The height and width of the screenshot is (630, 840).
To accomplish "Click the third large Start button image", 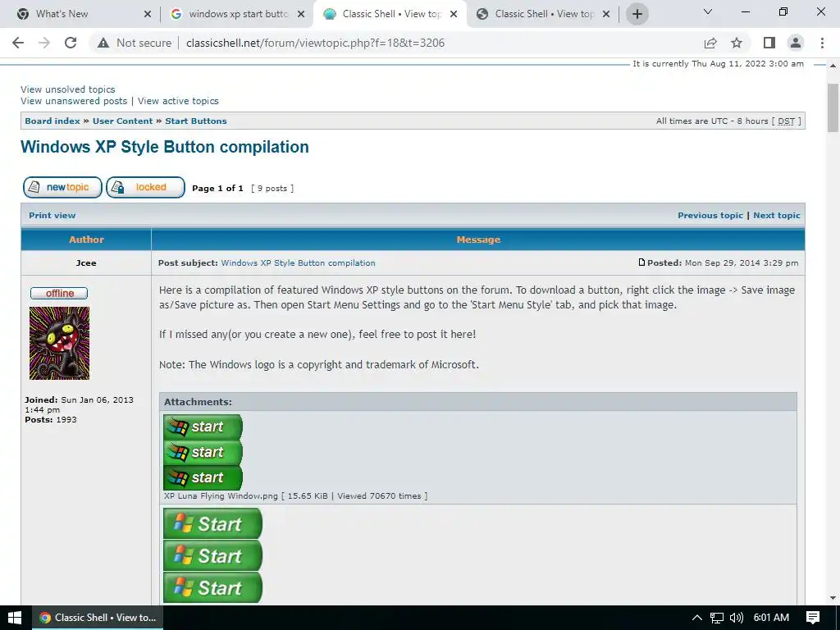I will click(x=212, y=587).
